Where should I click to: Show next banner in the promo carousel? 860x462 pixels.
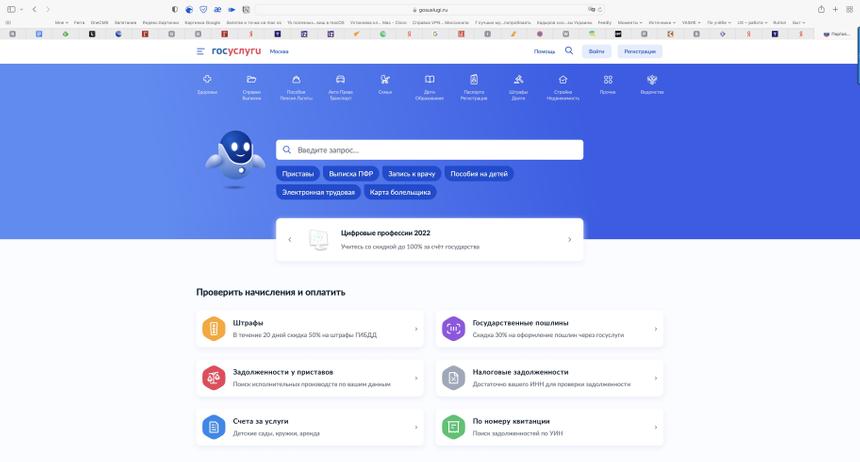click(569, 239)
